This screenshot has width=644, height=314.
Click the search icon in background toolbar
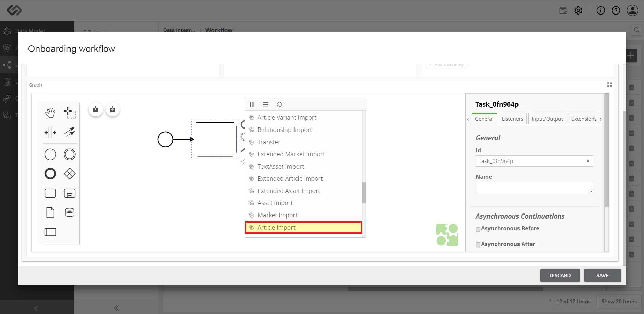[x=636, y=30]
